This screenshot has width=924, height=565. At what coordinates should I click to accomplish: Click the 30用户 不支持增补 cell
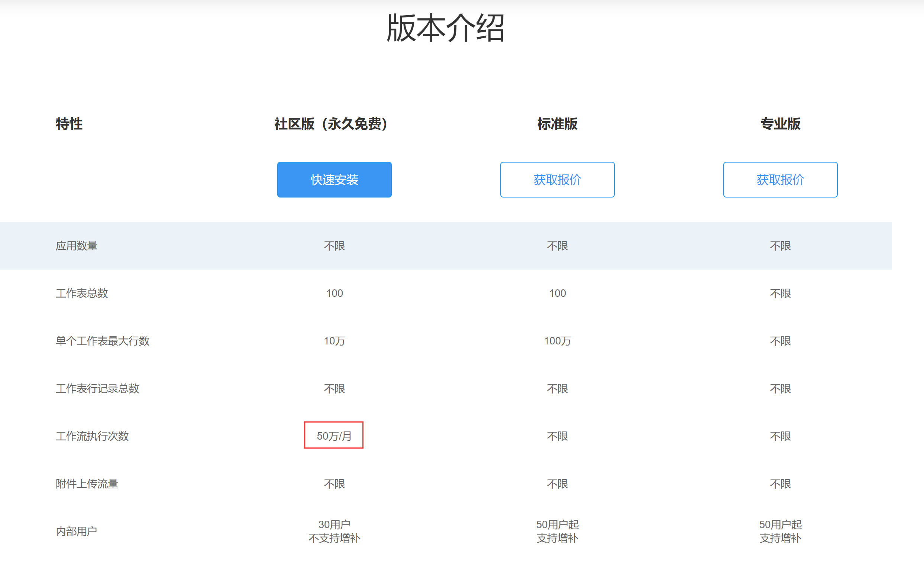(x=334, y=531)
